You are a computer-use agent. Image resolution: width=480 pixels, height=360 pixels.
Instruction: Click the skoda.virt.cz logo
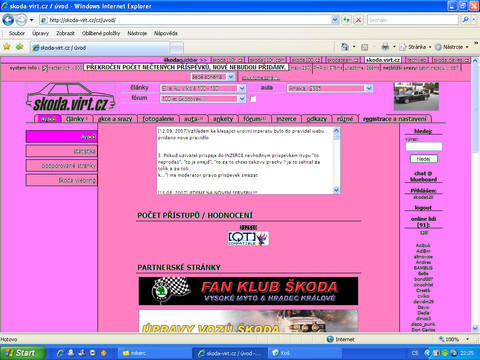click(x=71, y=97)
